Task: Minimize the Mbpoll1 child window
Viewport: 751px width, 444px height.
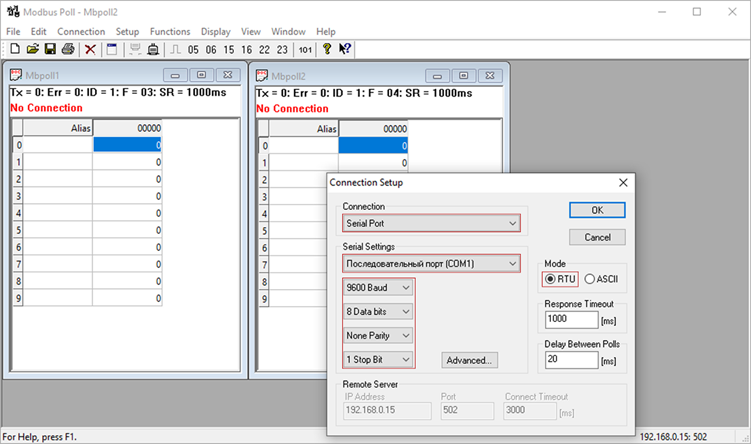Action: 175,75
